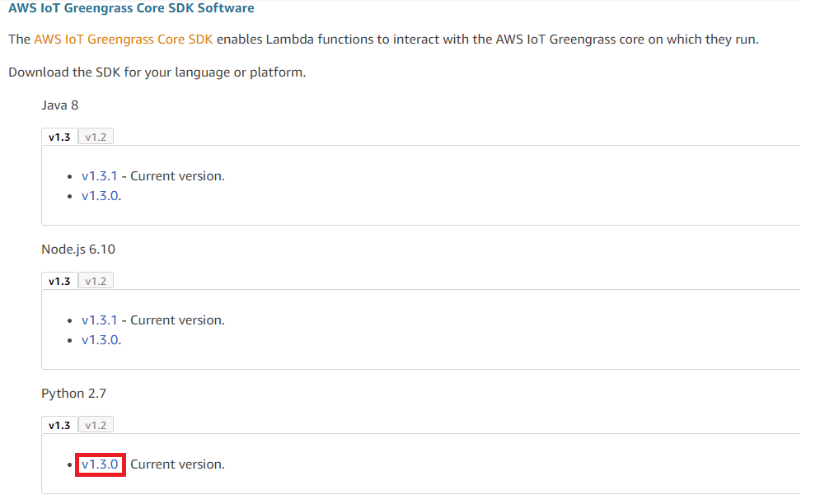
Task: Click the Java 8 section label
Action: pyautogui.click(x=60, y=105)
